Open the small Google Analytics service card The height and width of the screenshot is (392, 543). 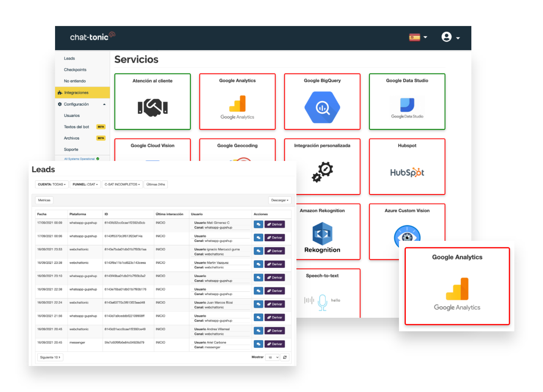point(238,101)
